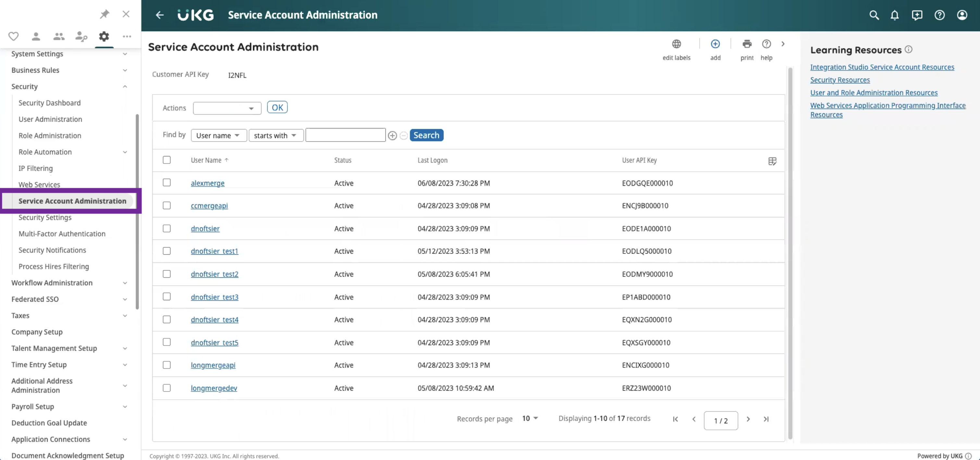Check the box for dnoftsier_test3

167,297
